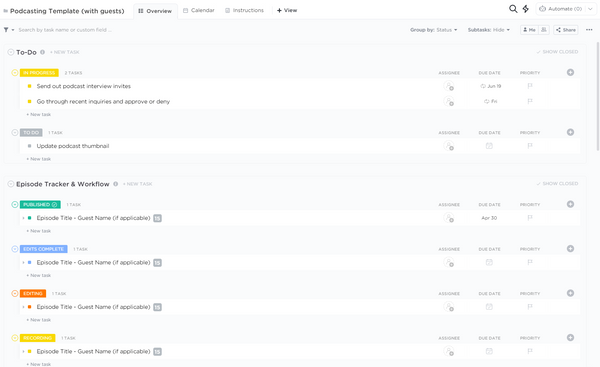Set due date for Editing episode
The width and height of the screenshot is (600, 367).
coord(489,307)
